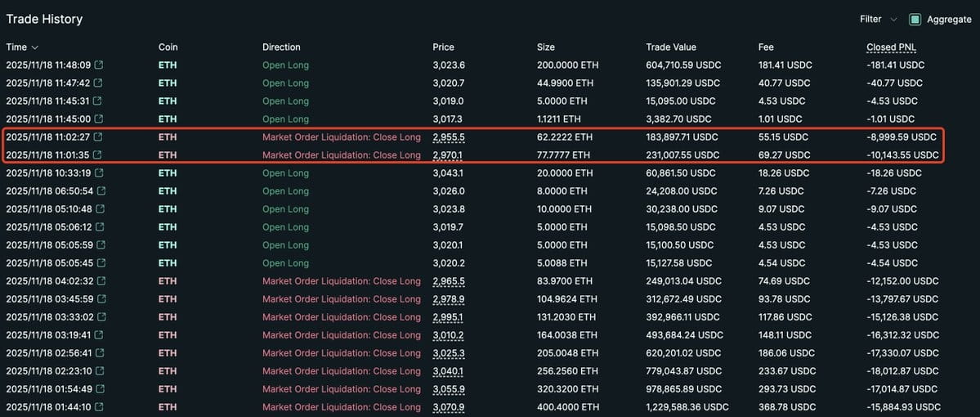Click the Closed PNL column header
980x417 pixels.
click(x=891, y=47)
